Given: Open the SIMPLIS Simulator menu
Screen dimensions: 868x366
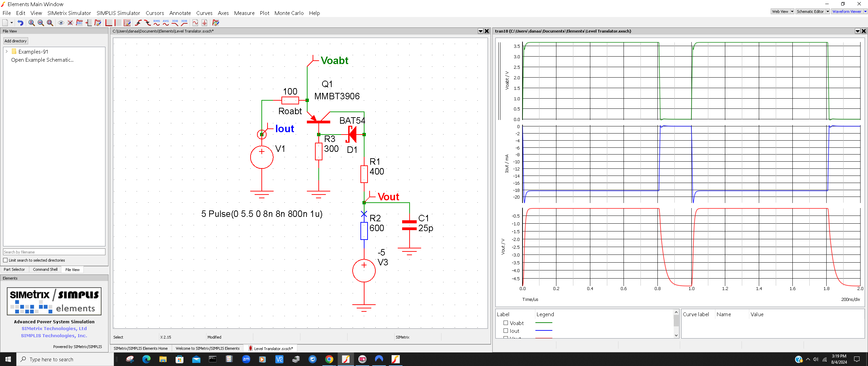Looking at the screenshot, I should click(x=118, y=13).
